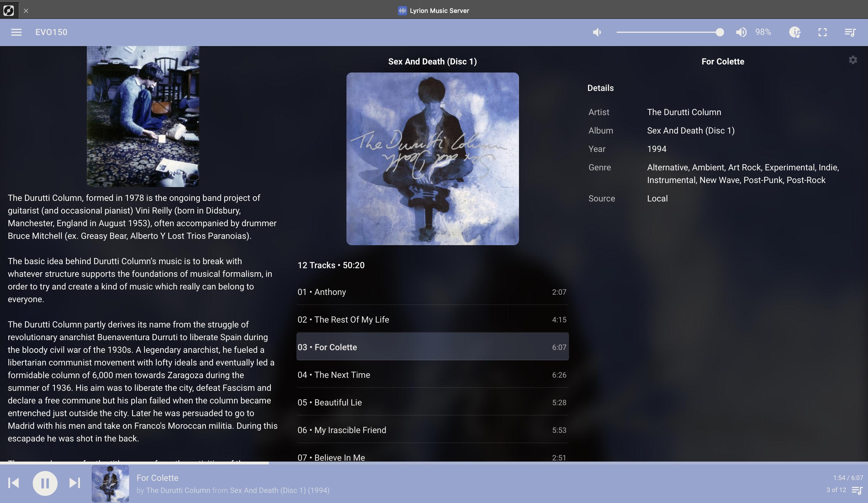Open the Post-Rock genre link
This screenshot has width=868, height=503.
click(806, 180)
